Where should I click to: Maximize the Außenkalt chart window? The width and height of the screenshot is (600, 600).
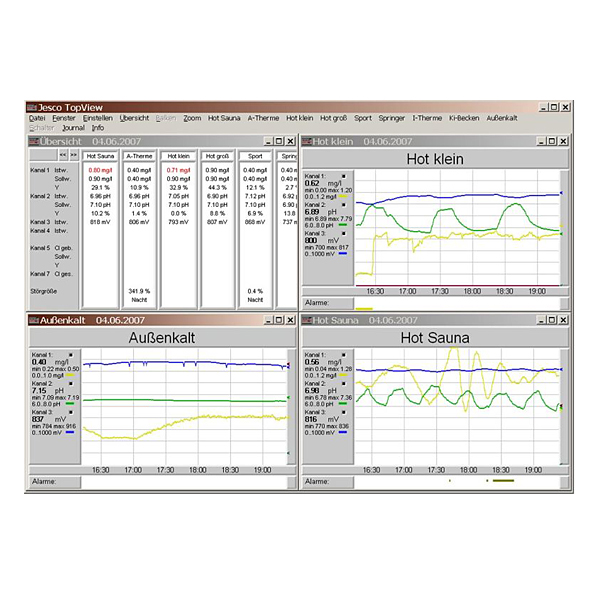coord(279,320)
